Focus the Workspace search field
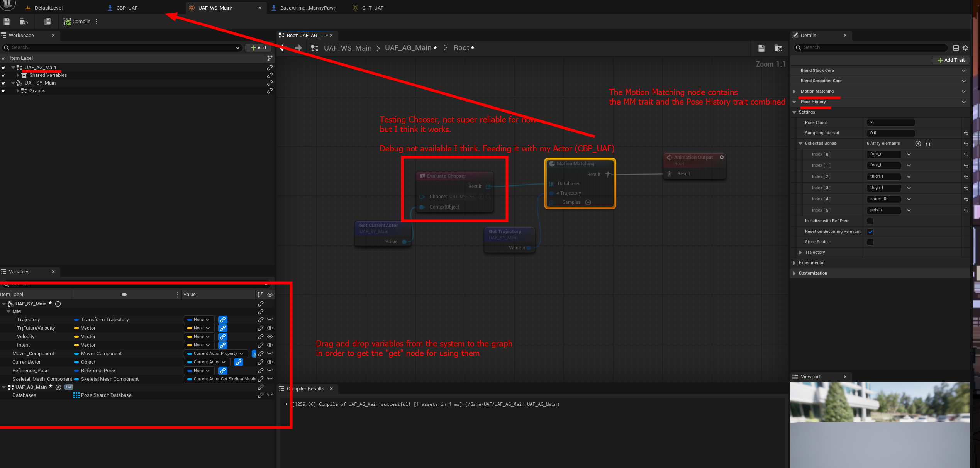 coord(122,47)
